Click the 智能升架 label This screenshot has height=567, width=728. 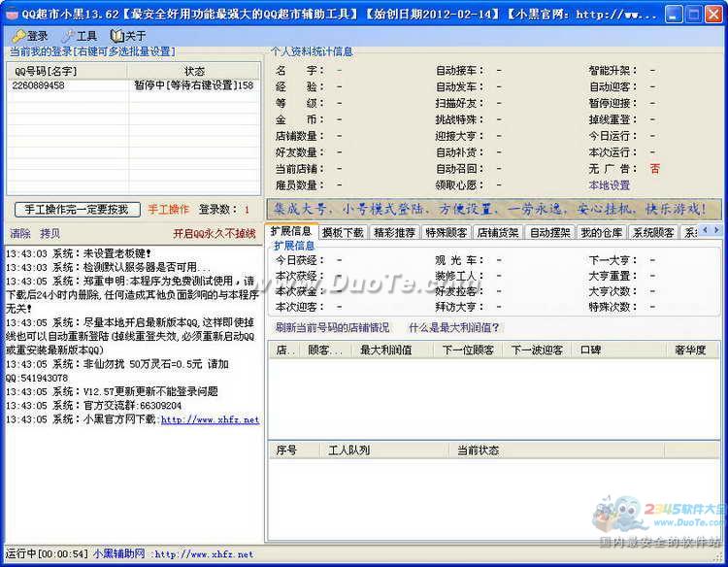[612, 71]
